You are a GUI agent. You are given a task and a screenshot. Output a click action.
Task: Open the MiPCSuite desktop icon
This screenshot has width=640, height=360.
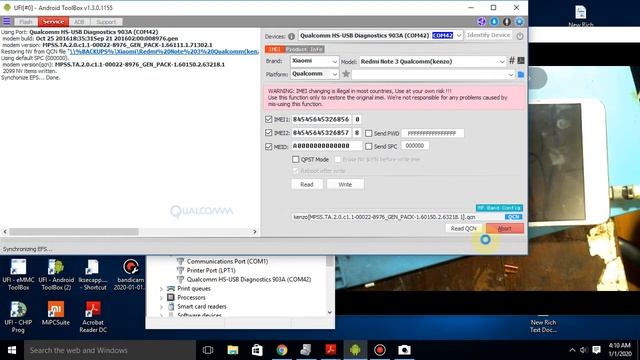click(x=56, y=313)
